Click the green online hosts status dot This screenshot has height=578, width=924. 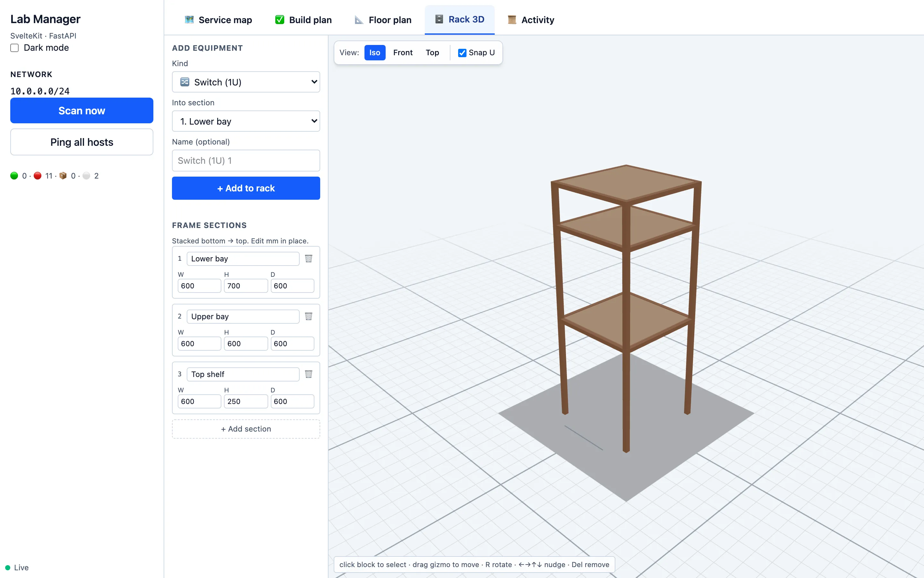coord(14,176)
